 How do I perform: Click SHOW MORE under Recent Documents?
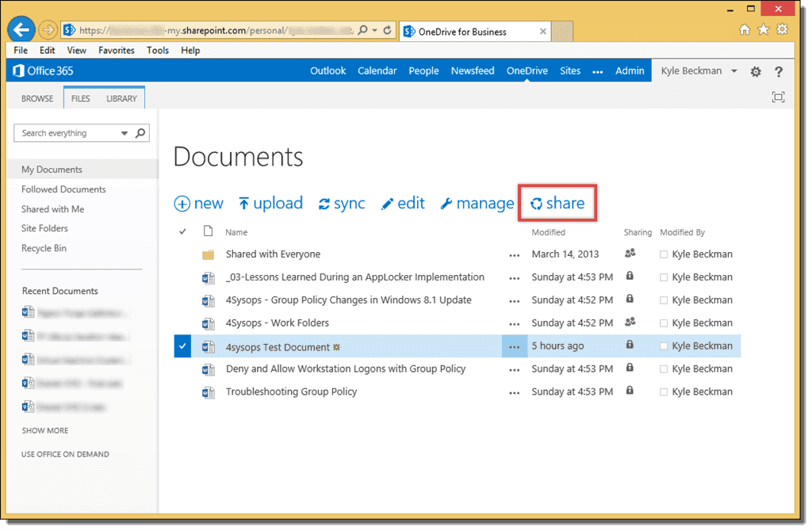[45, 430]
